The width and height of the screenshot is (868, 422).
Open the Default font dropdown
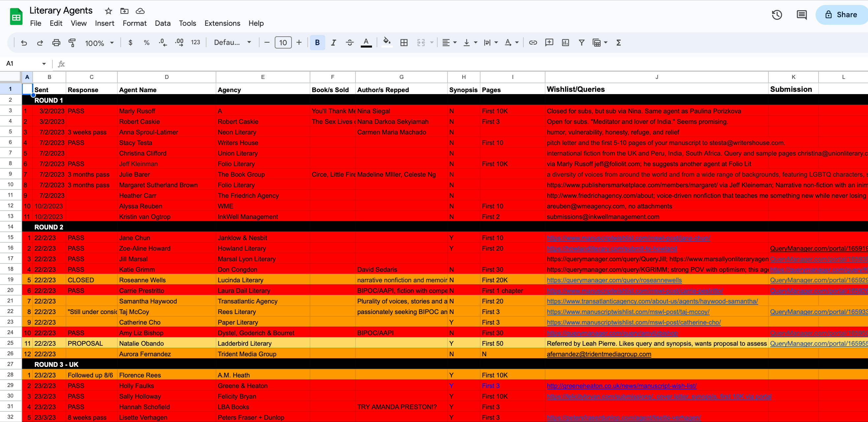(232, 43)
